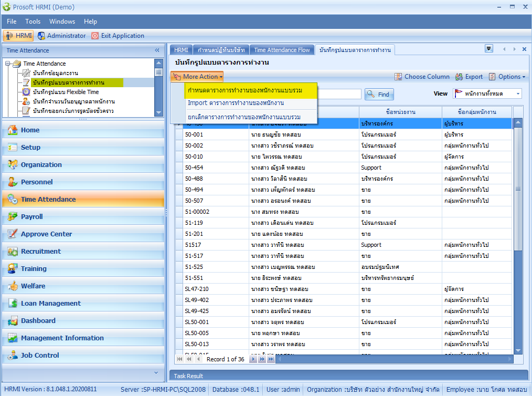Open the Recruitment module icon
Screen dimensions: 532x396
tap(13, 252)
